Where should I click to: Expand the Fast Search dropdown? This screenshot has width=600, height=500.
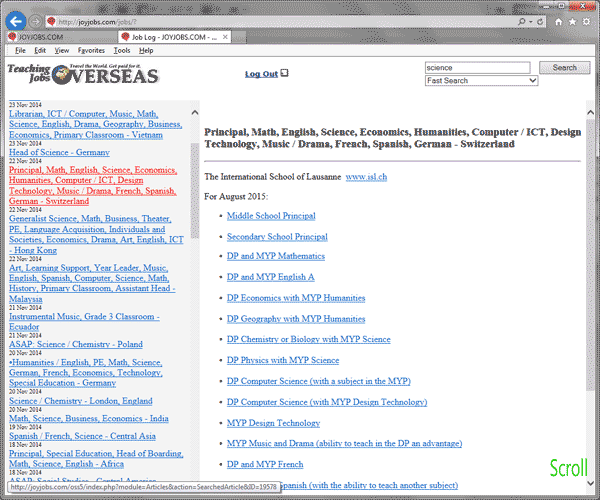click(532, 80)
